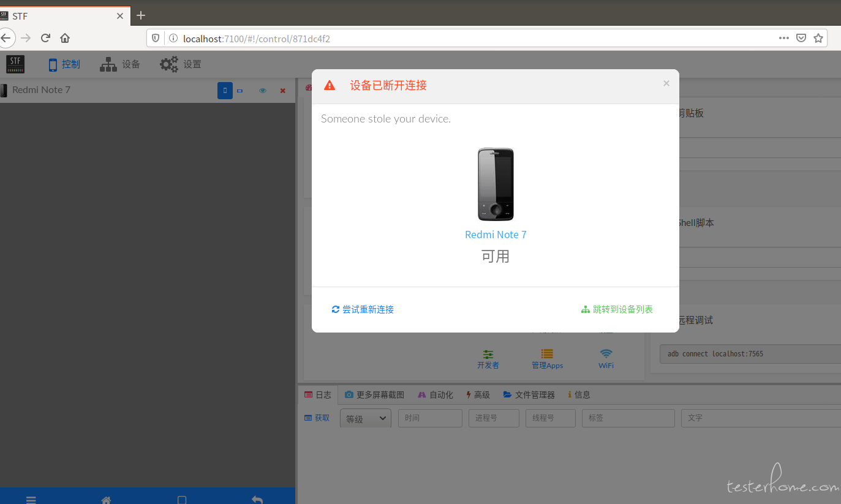The height and width of the screenshot is (504, 841).
Task: Switch to the 文件管理器 tab
Action: click(529, 395)
